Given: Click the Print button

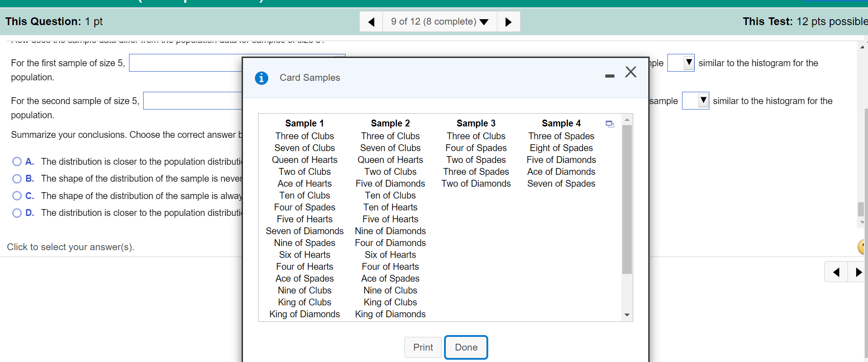Looking at the screenshot, I should (423, 347).
